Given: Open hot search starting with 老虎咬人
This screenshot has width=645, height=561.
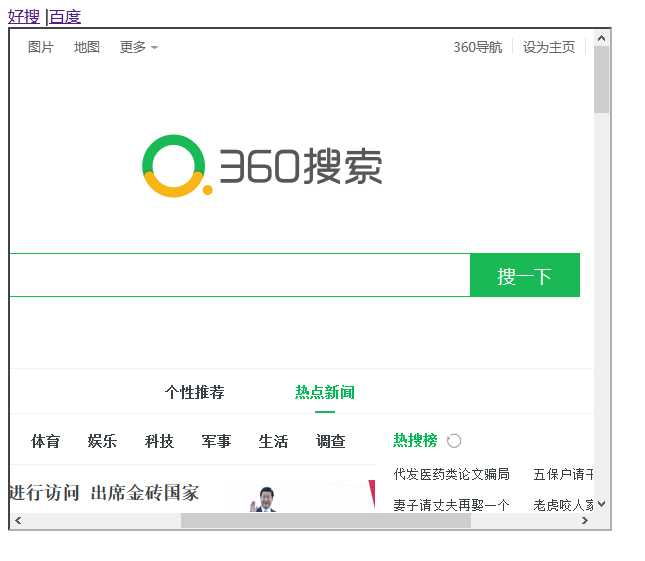Looking at the screenshot, I should pos(563,504).
